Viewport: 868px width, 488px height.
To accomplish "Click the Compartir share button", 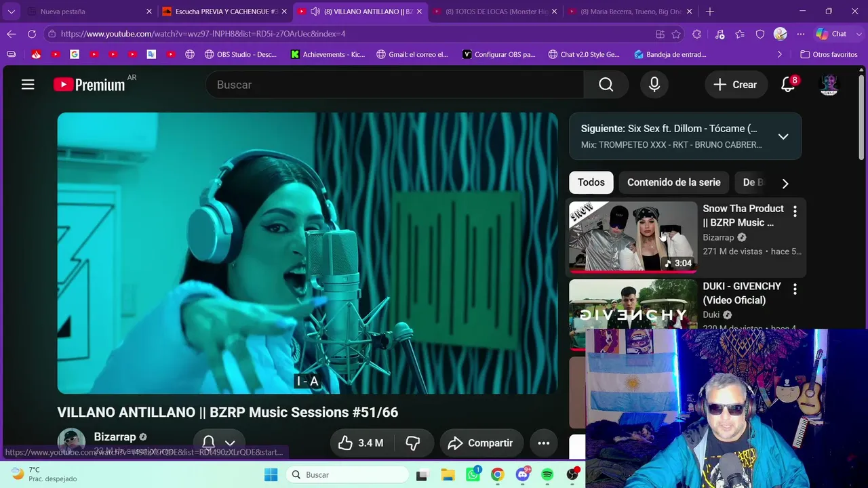I will [x=481, y=443].
